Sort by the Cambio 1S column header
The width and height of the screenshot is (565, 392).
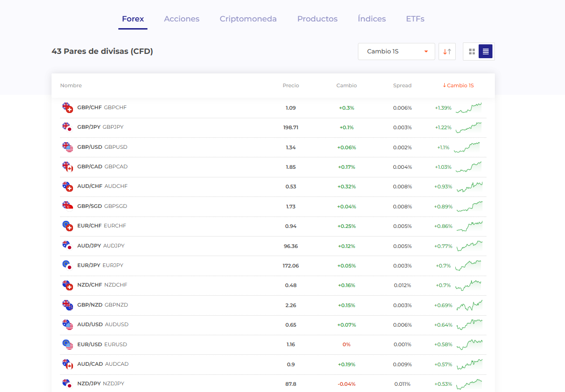pyautogui.click(x=458, y=86)
